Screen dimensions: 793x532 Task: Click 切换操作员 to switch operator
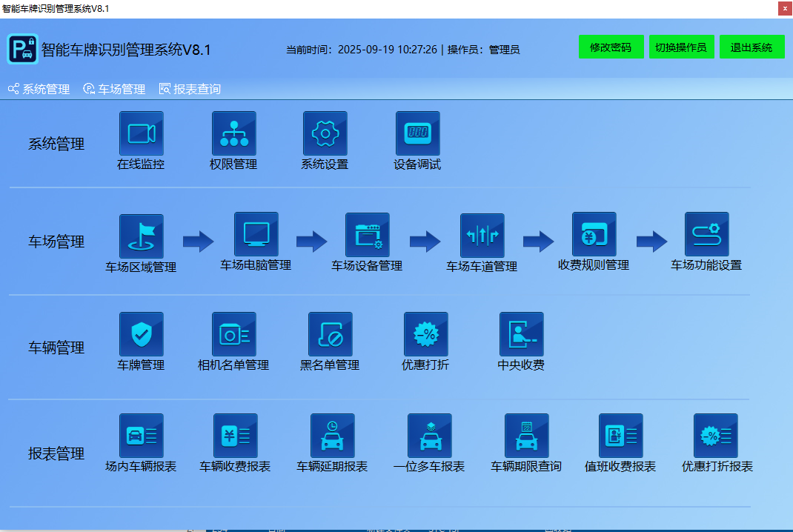(x=681, y=47)
